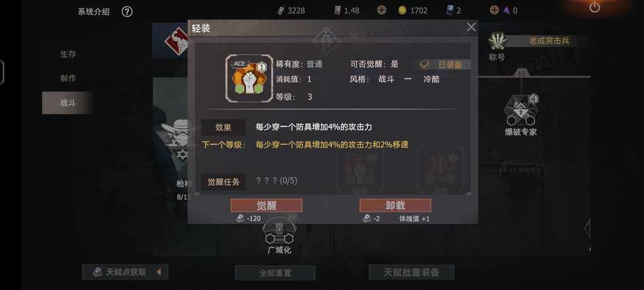Image resolution: width=644 pixels, height=290 pixels.
Task: Select the 战斗 tab
Action: coord(68,103)
